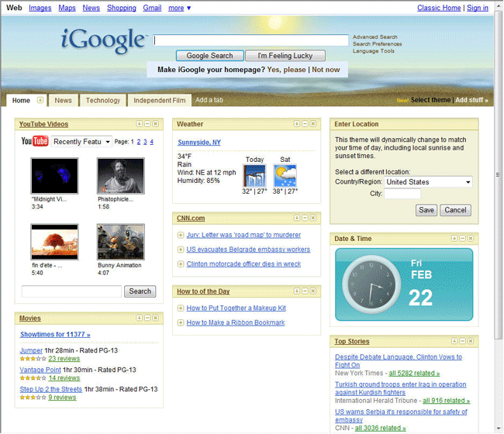Click the YouTube gadget search text box
The image size is (504, 434).
click(71, 291)
